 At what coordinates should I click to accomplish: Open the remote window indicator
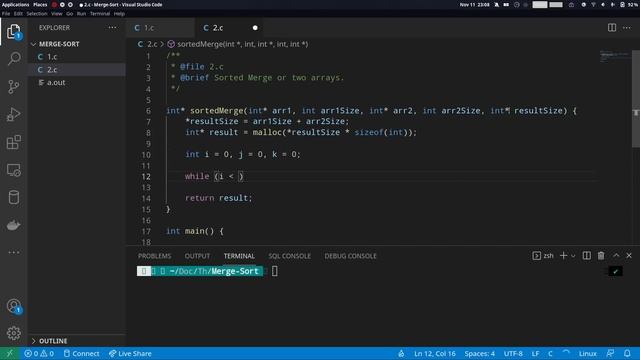(10, 353)
